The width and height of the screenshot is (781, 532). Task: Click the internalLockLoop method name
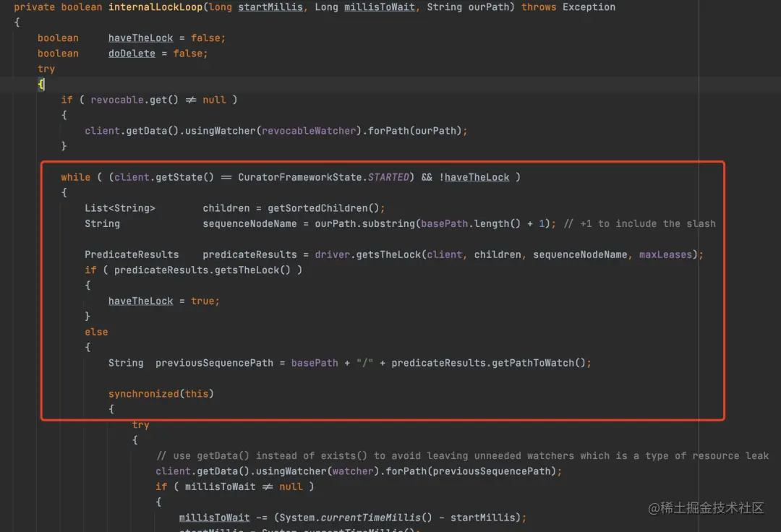[155, 7]
